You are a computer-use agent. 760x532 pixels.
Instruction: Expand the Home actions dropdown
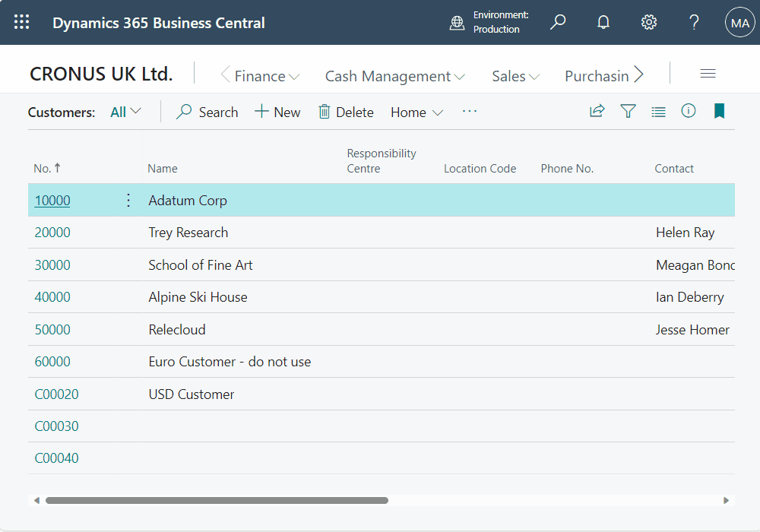[416, 112]
